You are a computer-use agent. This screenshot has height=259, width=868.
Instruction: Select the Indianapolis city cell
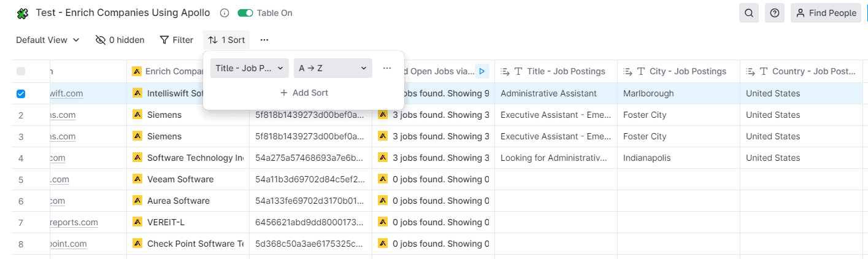pyautogui.click(x=678, y=158)
